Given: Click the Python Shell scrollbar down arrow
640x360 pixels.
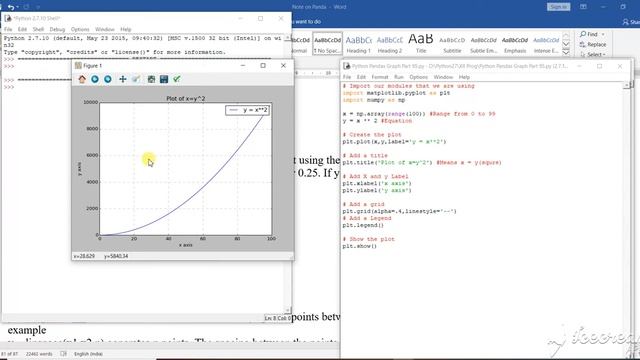Looking at the screenshot, I should [288, 310].
